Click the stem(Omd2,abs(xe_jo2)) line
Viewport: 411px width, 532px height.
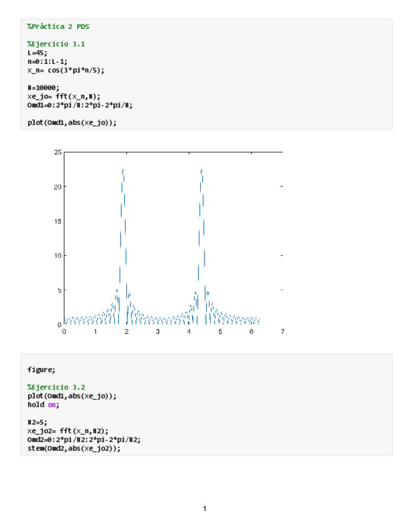point(73,449)
